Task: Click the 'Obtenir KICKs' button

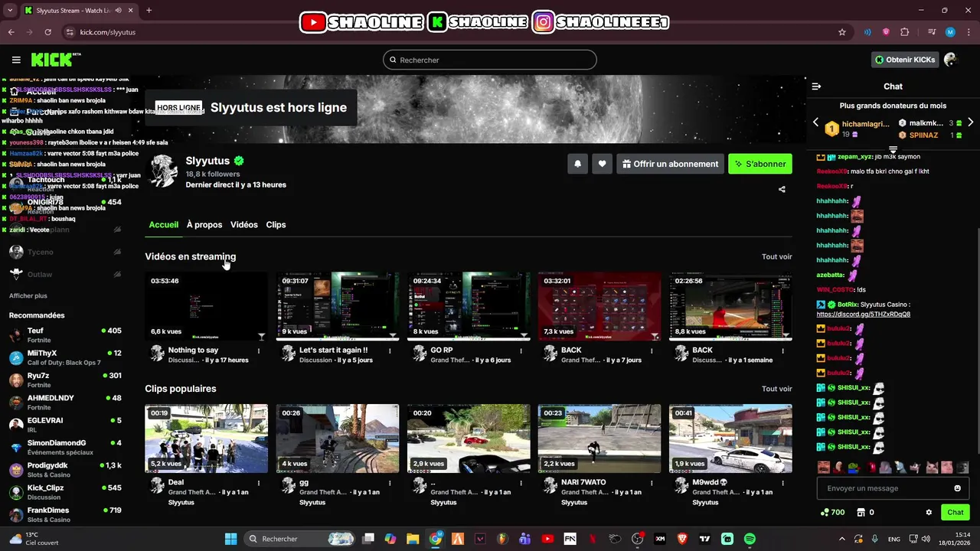Action: [x=905, y=60]
